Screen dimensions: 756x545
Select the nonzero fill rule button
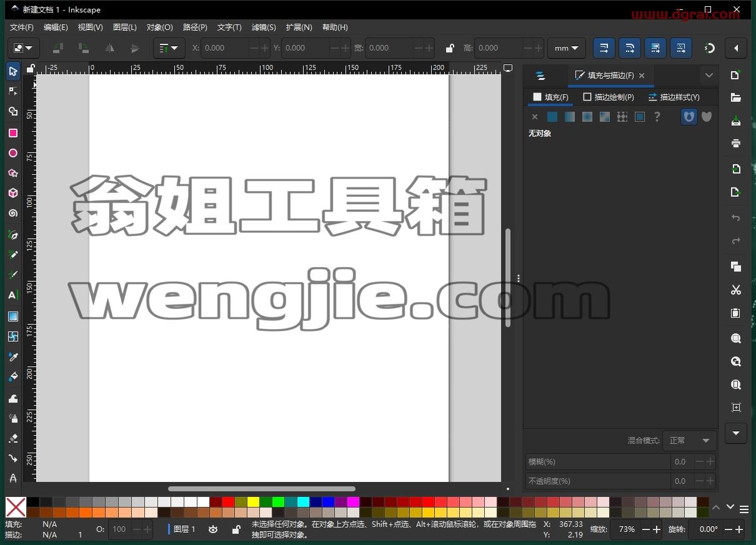707,117
